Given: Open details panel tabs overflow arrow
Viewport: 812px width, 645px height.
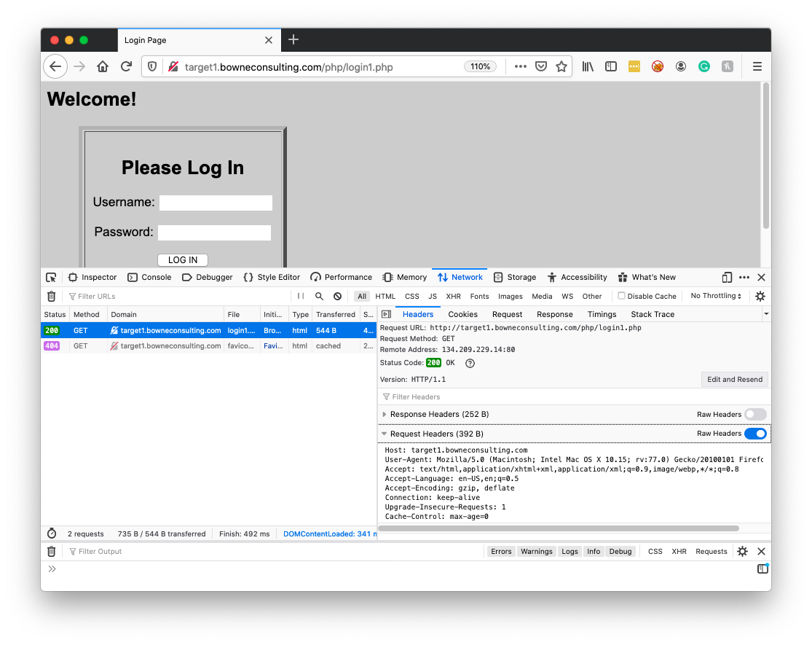Looking at the screenshot, I should pyautogui.click(x=766, y=314).
